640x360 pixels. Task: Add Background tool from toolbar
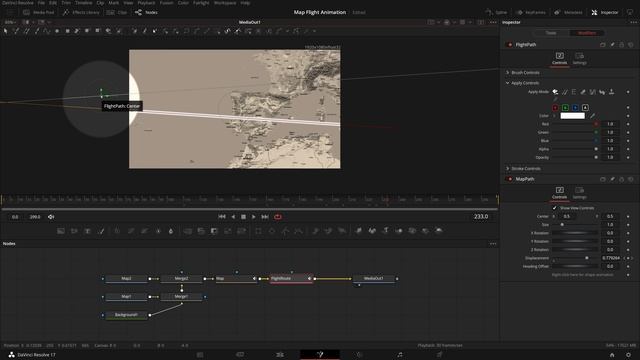point(60,231)
